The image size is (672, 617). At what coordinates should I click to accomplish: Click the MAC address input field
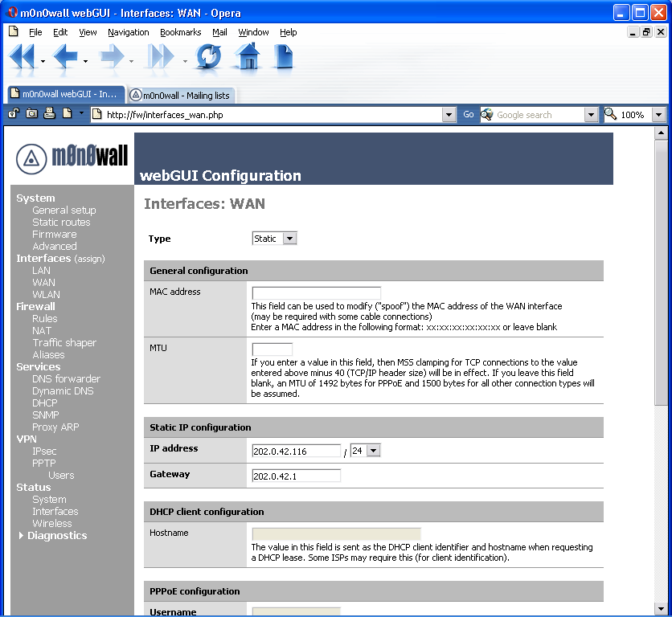[x=316, y=293]
